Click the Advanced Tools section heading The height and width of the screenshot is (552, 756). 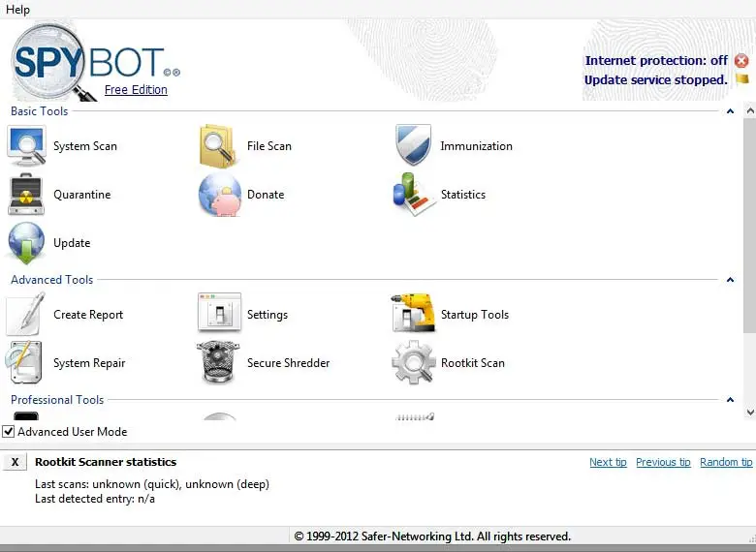coord(52,280)
